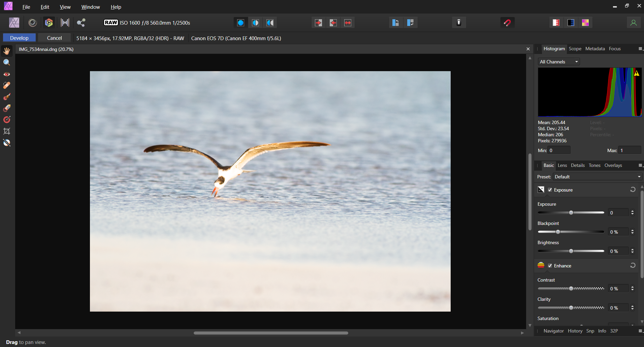Image resolution: width=644 pixels, height=347 pixels.
Task: Click the Develop button
Action: [x=19, y=38]
